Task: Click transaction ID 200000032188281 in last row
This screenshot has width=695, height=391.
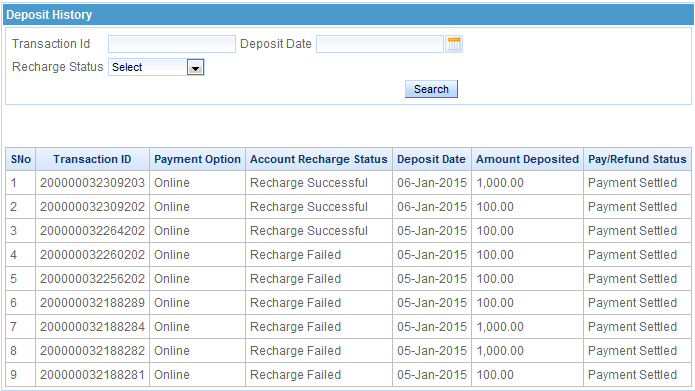Action: tap(93, 375)
